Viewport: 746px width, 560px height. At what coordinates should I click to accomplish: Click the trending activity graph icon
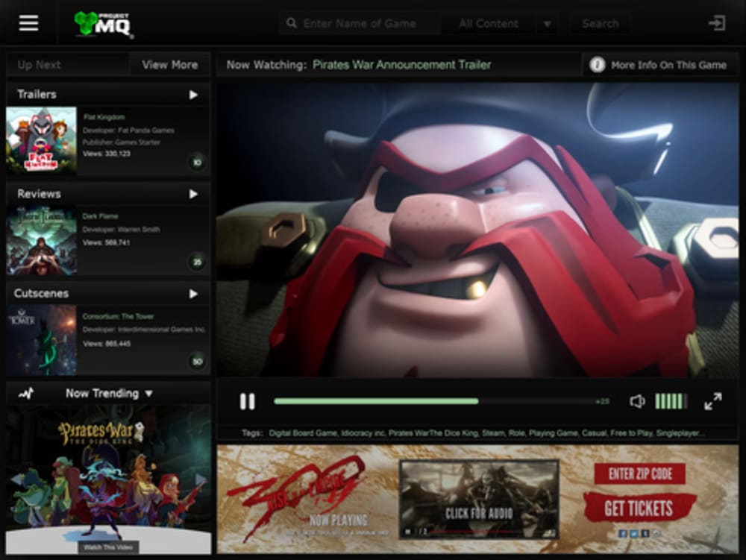point(26,394)
